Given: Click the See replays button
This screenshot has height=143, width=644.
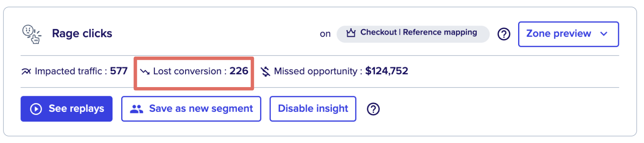Looking at the screenshot, I should 67,109.
